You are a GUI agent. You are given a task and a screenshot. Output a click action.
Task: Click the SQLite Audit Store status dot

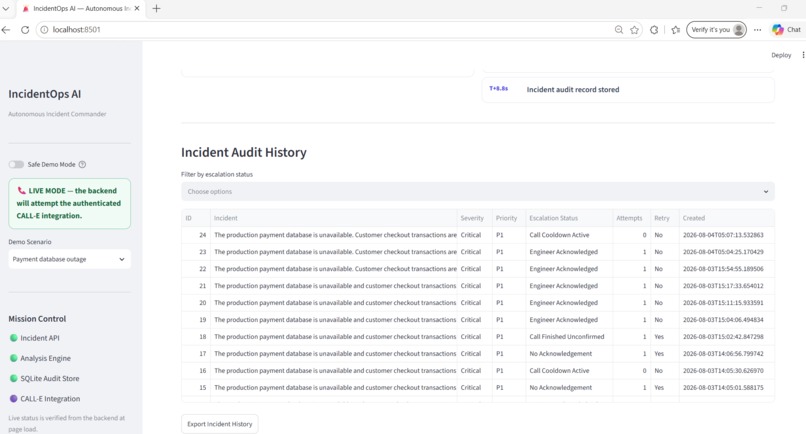pyautogui.click(x=14, y=378)
